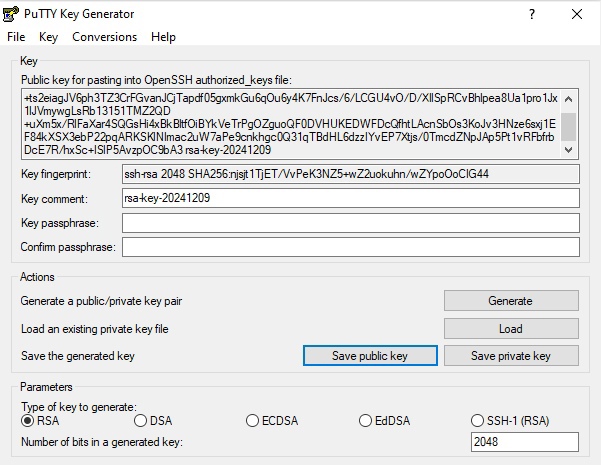Click the Load button
Screen dimensions: 601x465
[511, 329]
